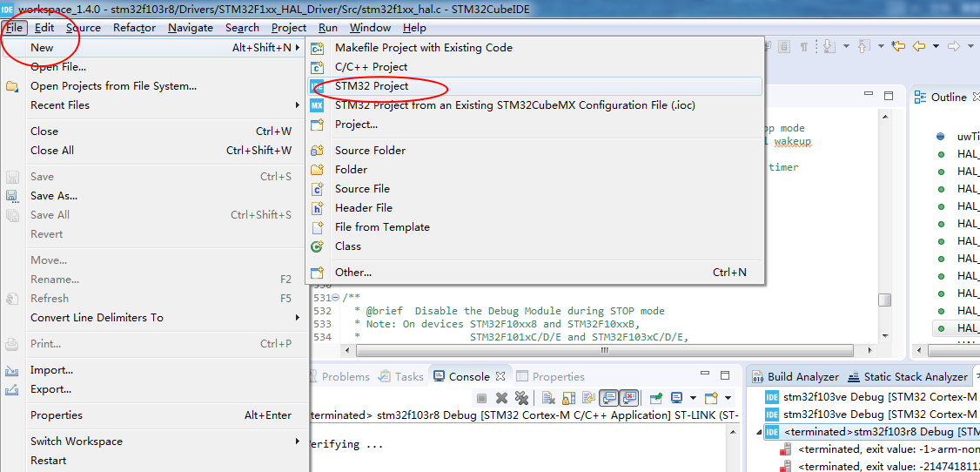Click the Next Annotation toolbar icon
Viewport: 980px width, 472px height.
(x=829, y=46)
